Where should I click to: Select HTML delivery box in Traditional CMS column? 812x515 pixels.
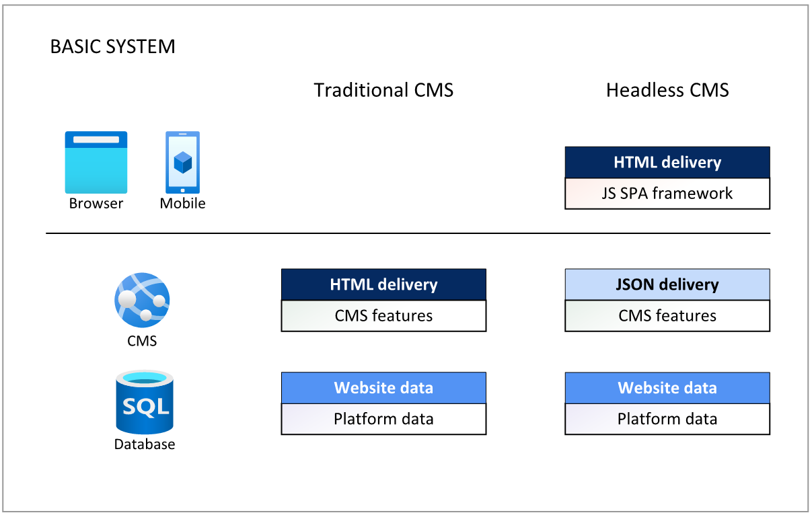(383, 284)
